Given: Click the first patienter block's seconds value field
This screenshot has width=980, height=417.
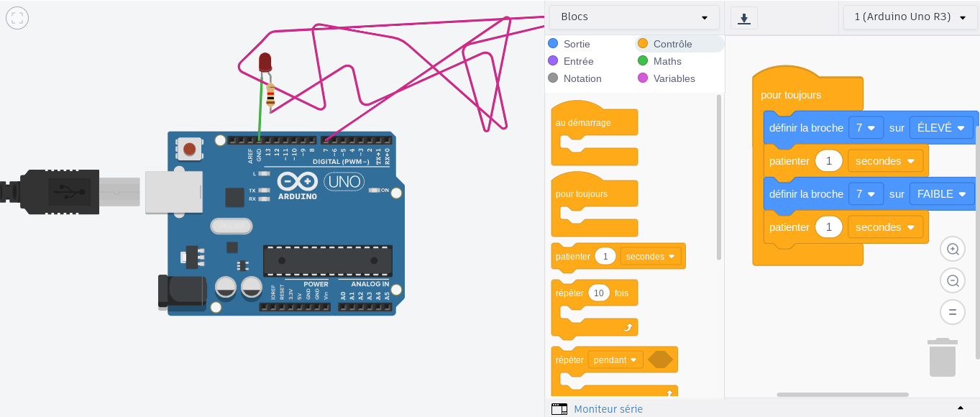Looking at the screenshot, I should [x=828, y=161].
